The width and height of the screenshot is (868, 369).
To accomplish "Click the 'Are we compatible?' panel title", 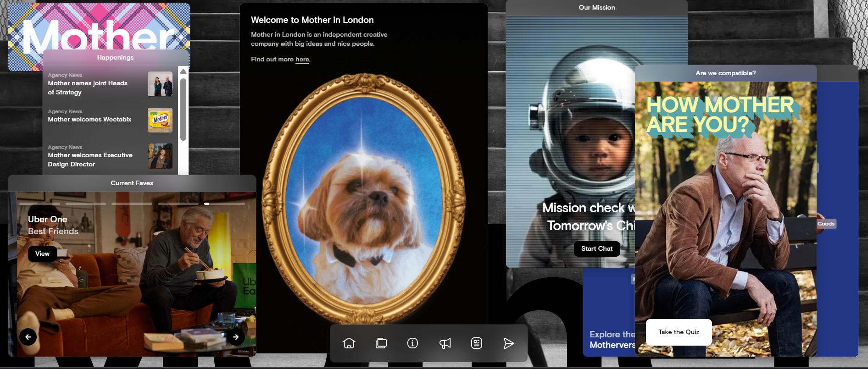I will (x=726, y=73).
